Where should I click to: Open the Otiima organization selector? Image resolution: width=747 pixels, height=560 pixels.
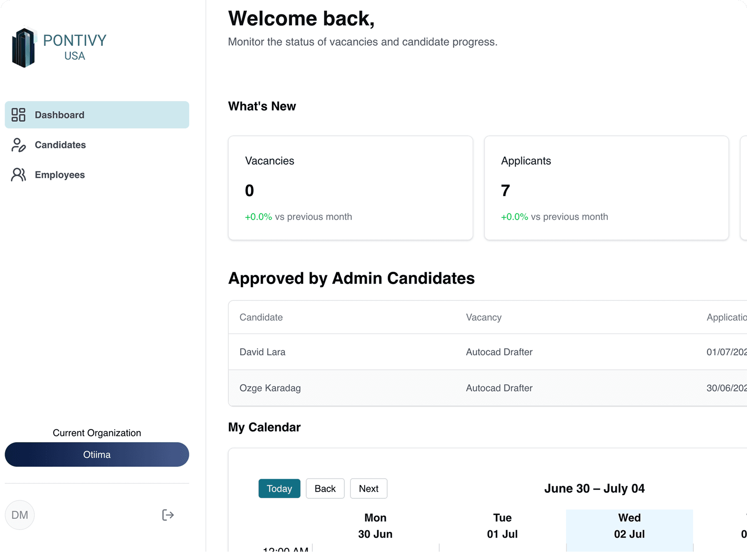[x=97, y=455]
